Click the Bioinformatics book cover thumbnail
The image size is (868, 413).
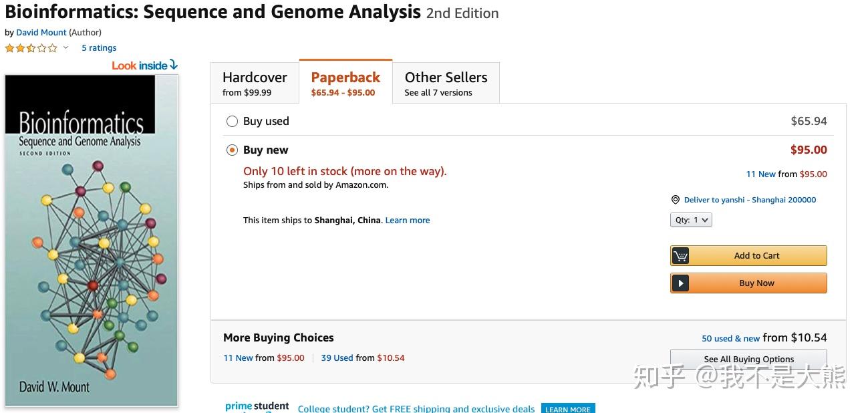coord(92,241)
